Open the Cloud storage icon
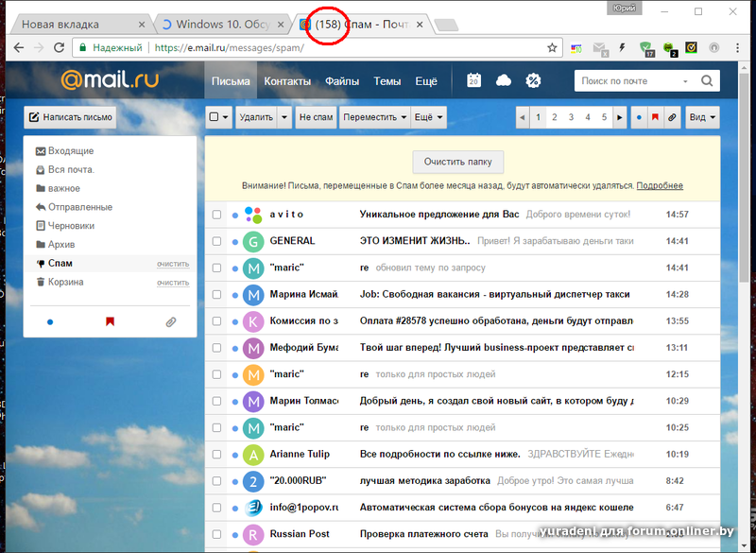This screenshot has height=553, width=756. (x=504, y=80)
